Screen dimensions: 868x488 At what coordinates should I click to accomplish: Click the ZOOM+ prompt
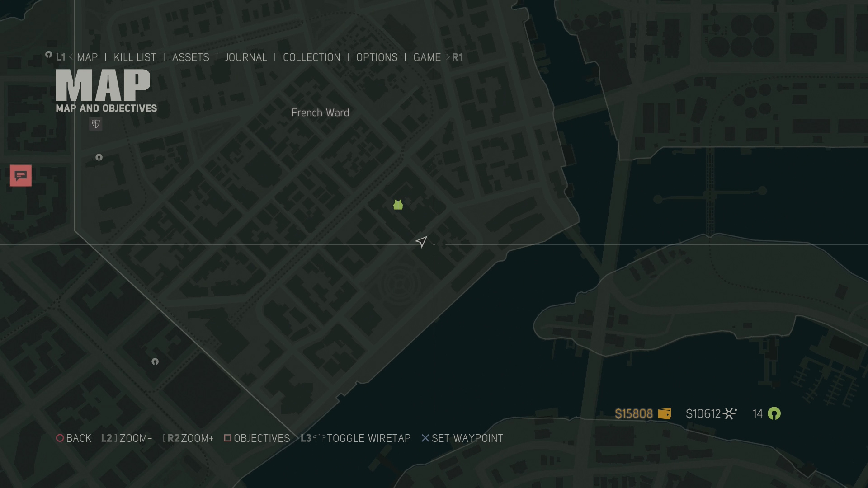(188, 438)
